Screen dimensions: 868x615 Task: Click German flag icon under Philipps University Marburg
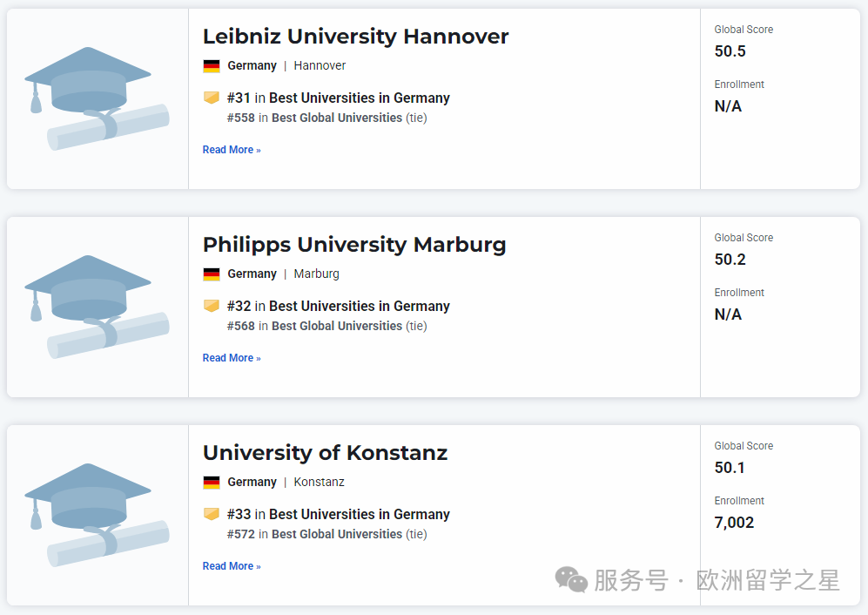212,274
